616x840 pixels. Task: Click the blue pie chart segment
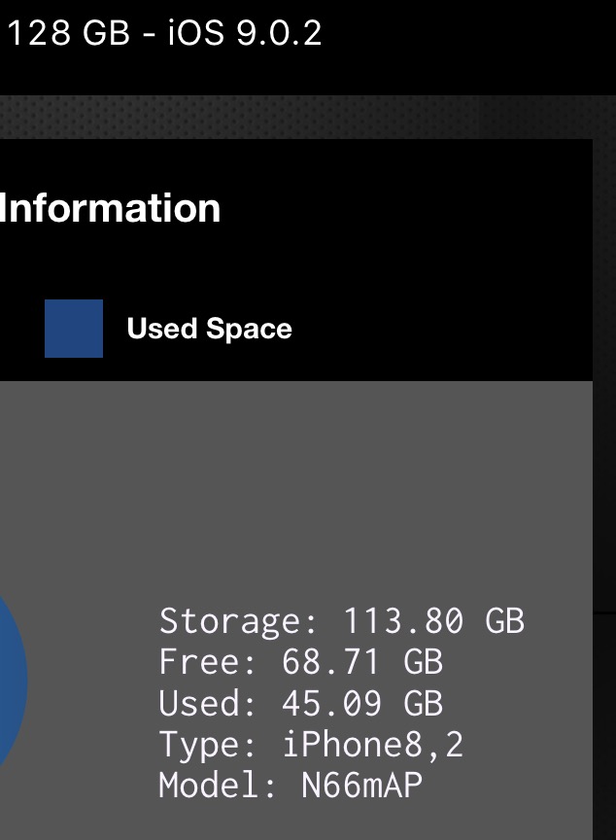pos(13,682)
